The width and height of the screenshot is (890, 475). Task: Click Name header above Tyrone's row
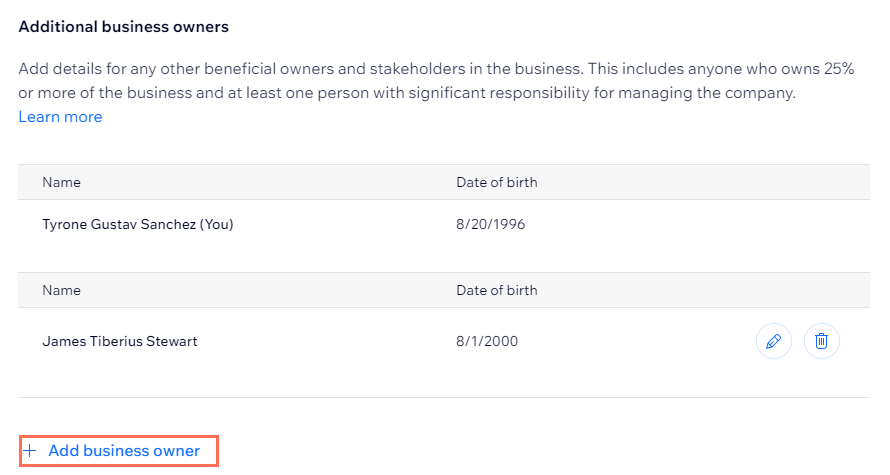click(x=61, y=182)
